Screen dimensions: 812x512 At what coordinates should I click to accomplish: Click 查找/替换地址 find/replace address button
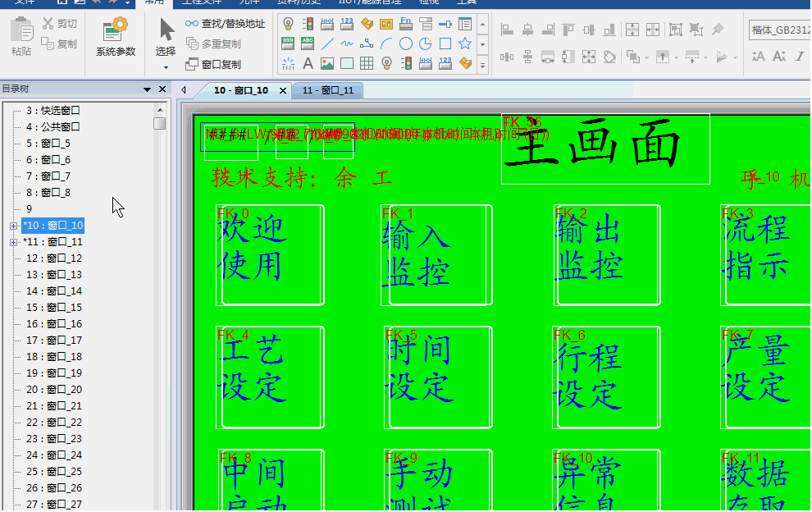pyautogui.click(x=226, y=24)
